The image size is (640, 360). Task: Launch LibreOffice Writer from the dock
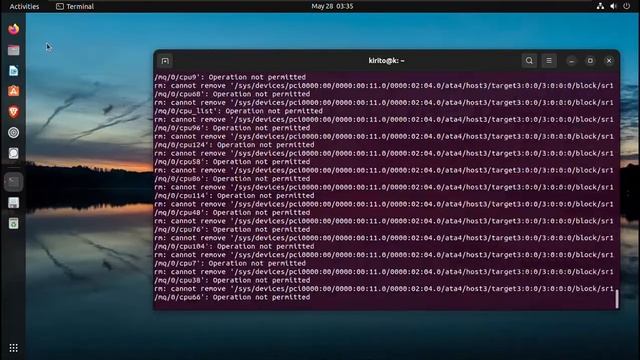click(x=13, y=71)
